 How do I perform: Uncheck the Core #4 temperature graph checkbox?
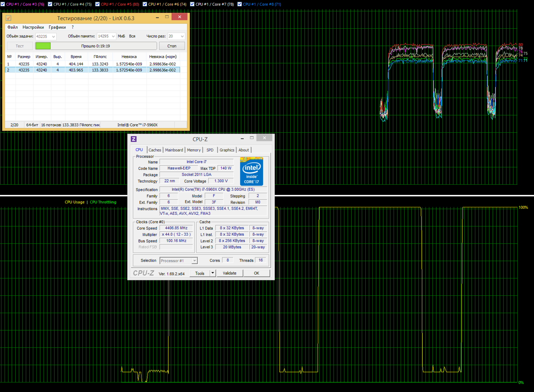click(50, 4)
